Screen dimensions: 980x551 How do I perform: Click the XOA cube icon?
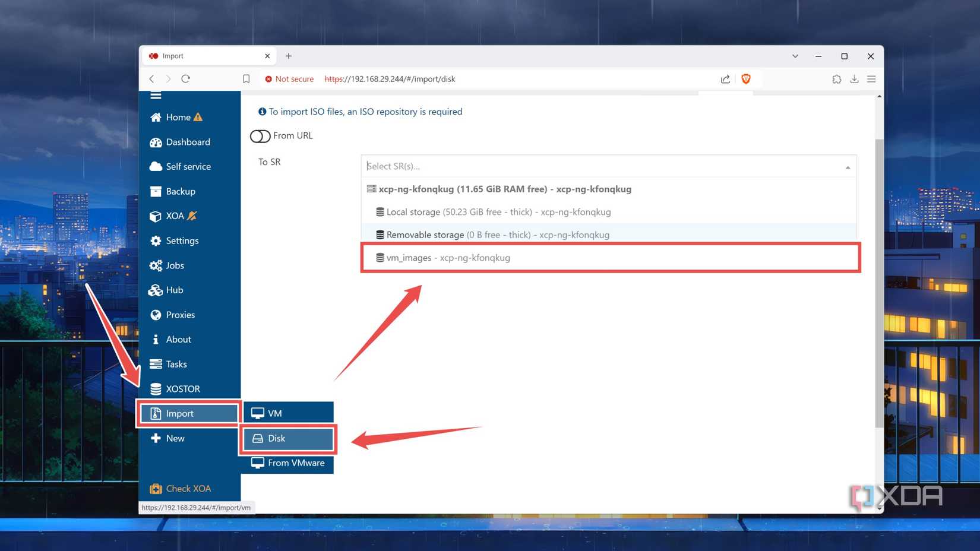(x=156, y=216)
